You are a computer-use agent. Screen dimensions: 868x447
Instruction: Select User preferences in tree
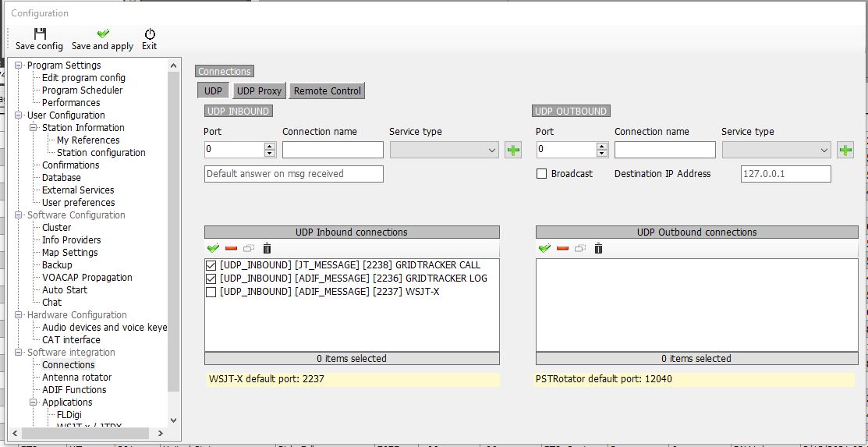[79, 203]
